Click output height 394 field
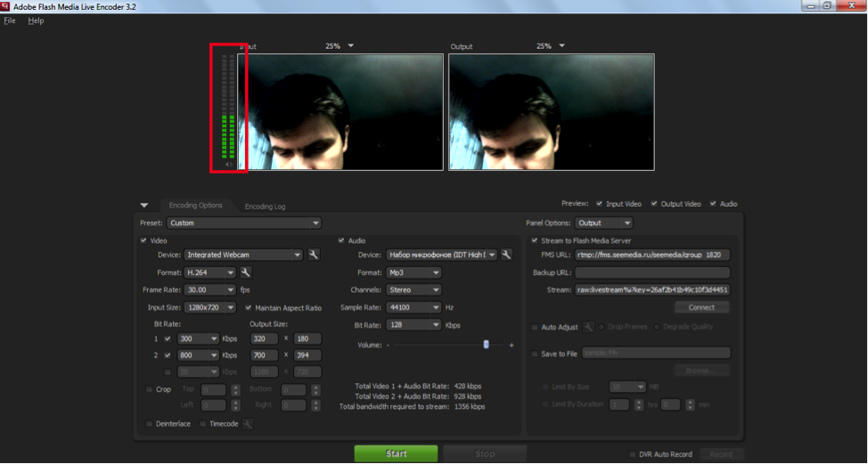The image size is (868, 464). [307, 355]
